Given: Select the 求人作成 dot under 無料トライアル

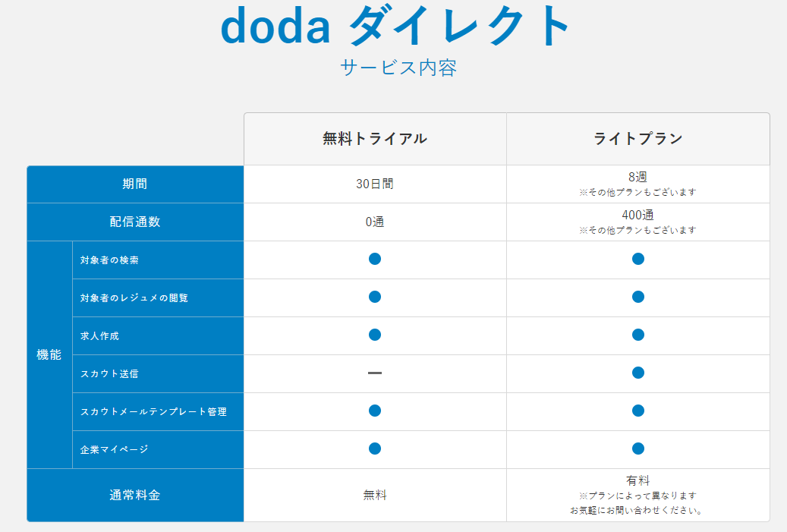Looking at the screenshot, I should [374, 335].
